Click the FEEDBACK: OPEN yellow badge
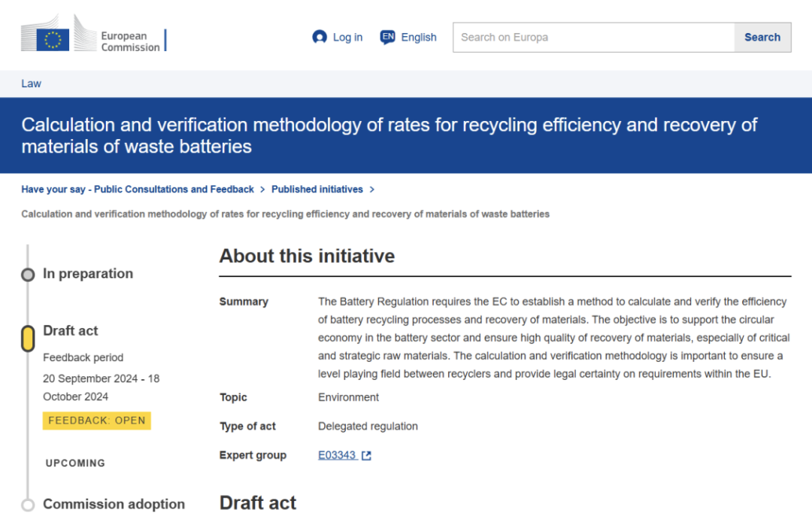The image size is (812, 519). [97, 420]
